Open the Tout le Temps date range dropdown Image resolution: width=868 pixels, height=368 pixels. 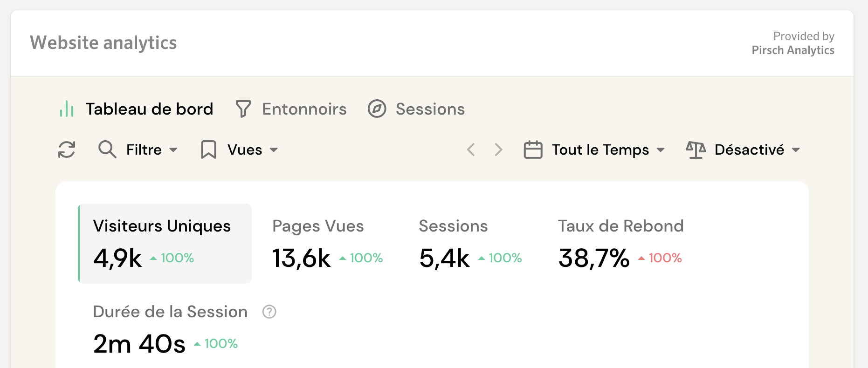click(608, 150)
